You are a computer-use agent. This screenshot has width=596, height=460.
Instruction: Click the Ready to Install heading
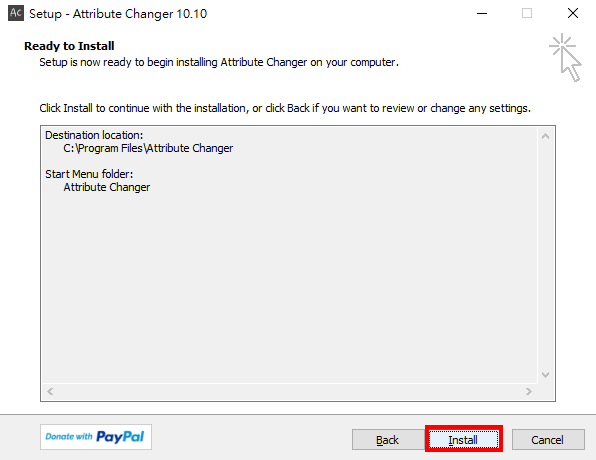point(69,46)
